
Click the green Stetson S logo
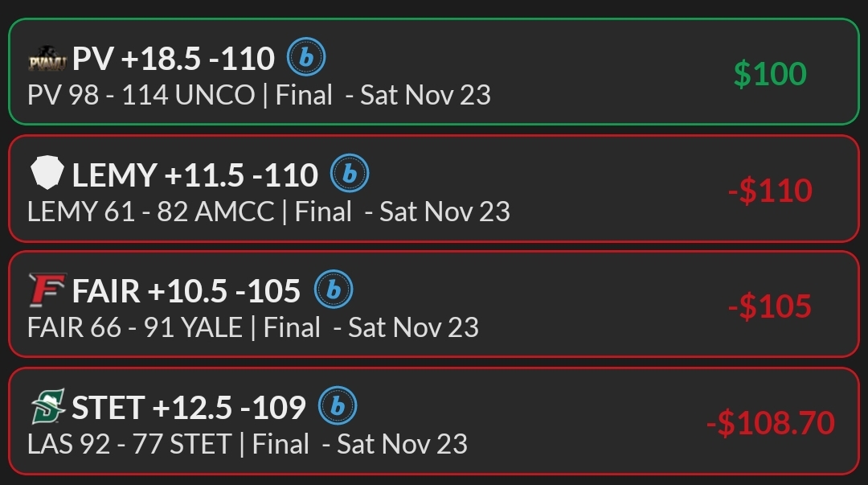click(x=47, y=407)
